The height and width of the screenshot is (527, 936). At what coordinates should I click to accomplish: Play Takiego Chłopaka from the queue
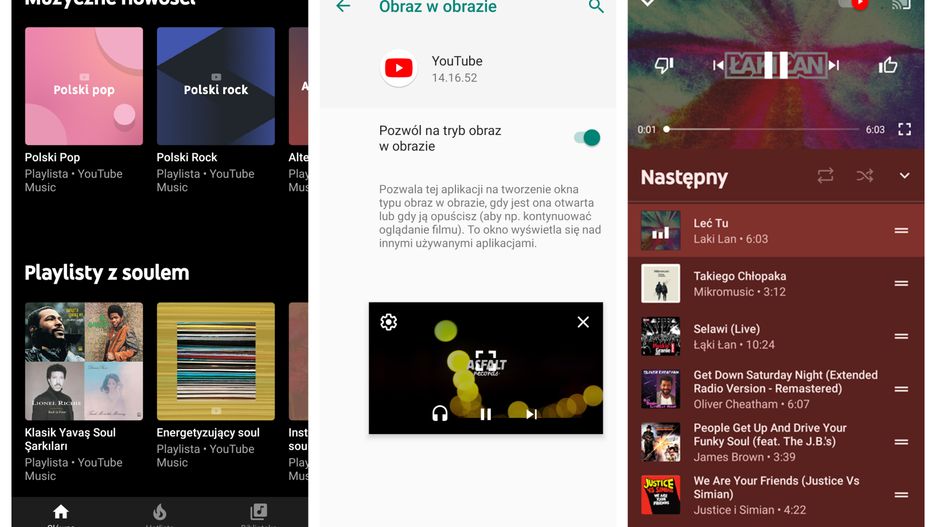pyautogui.click(x=776, y=283)
